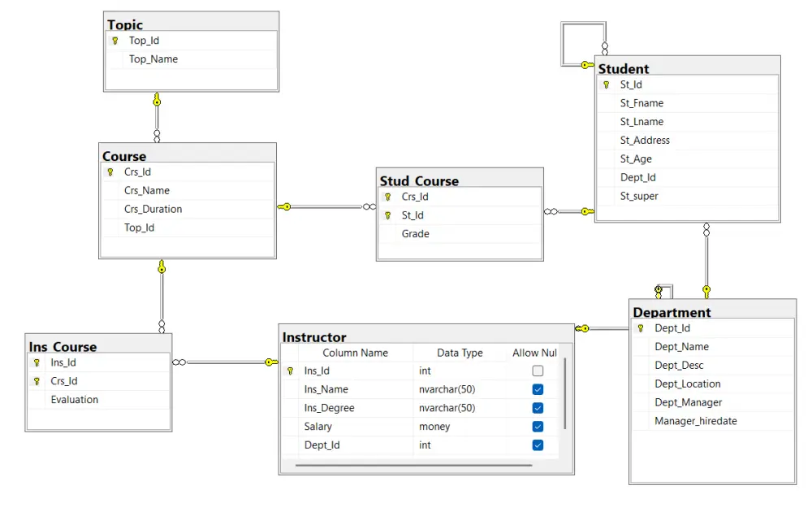812x516 pixels.
Task: Select the St_Age column row
Action: point(687,159)
